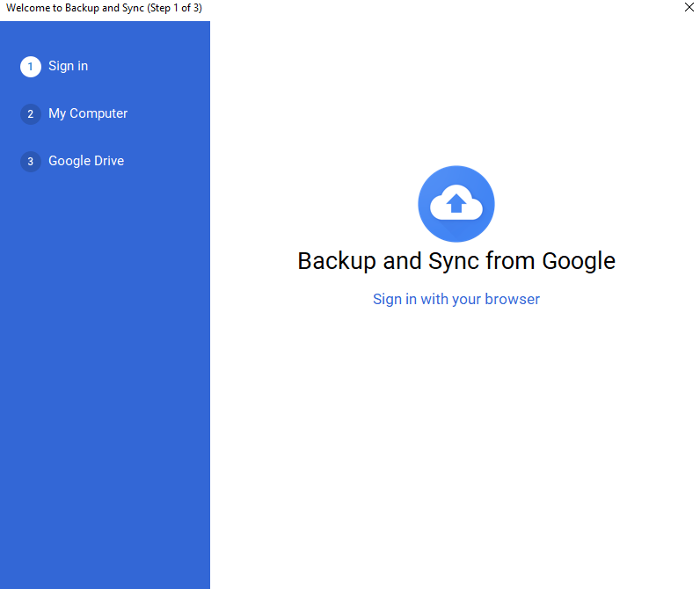Image resolution: width=700 pixels, height=589 pixels.
Task: Click the Backup and Sync cloud upload logo
Action: coord(456,204)
